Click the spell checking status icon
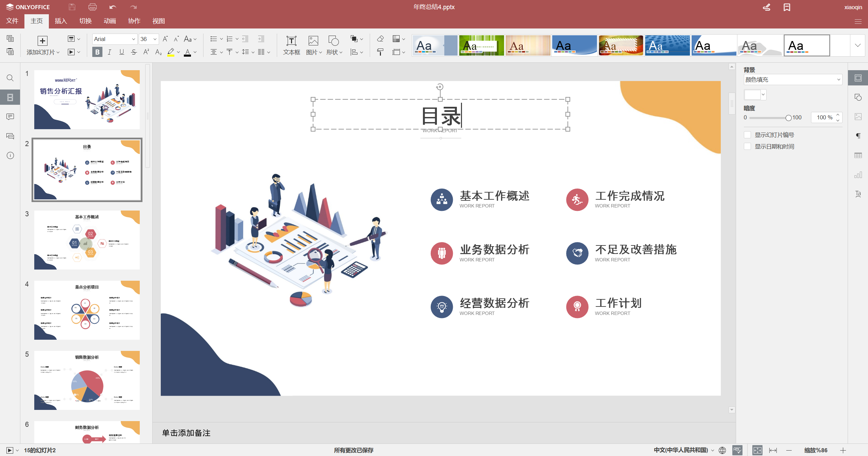868x456 pixels. click(737, 450)
